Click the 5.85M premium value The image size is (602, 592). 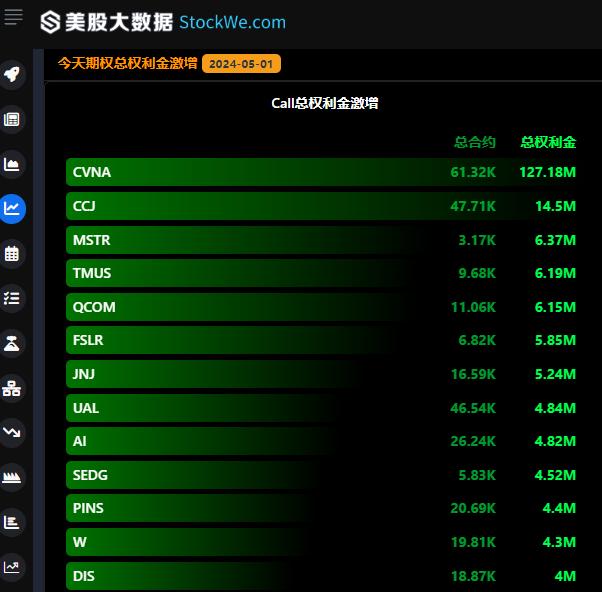coord(556,340)
